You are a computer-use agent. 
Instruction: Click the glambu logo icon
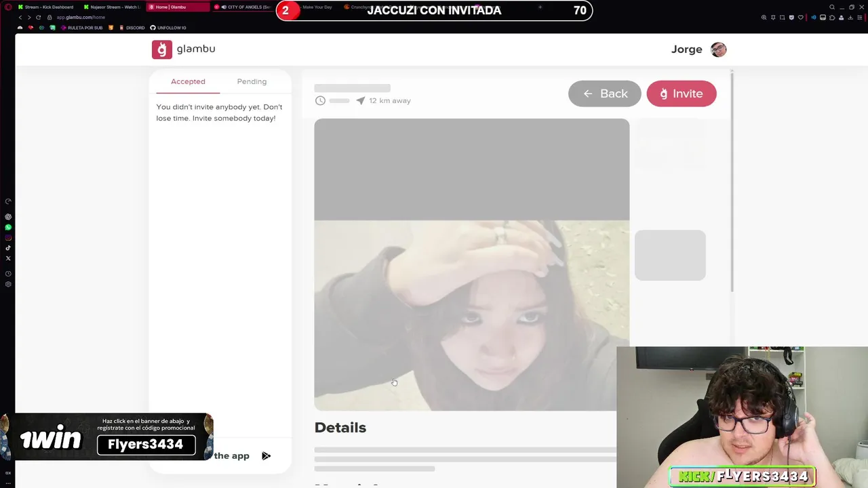pos(161,49)
